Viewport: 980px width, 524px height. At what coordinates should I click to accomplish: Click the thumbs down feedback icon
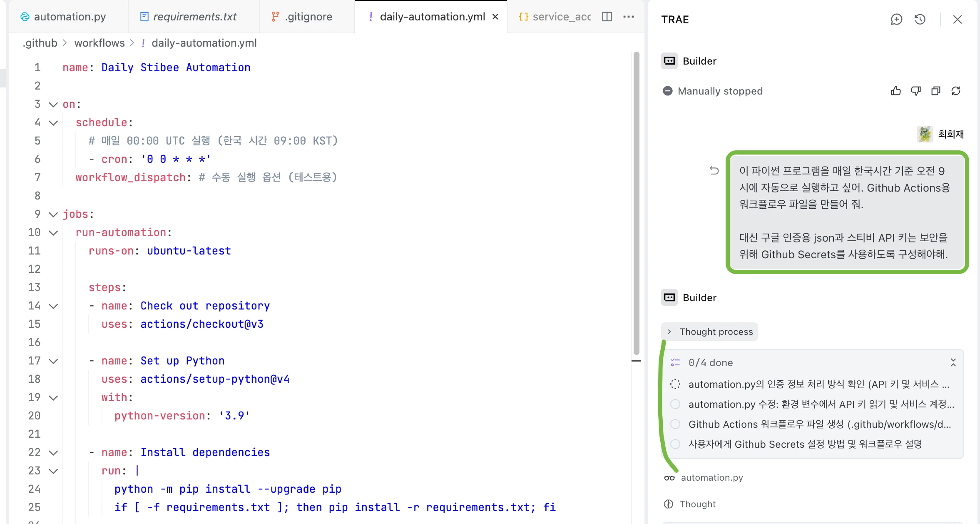pos(915,91)
